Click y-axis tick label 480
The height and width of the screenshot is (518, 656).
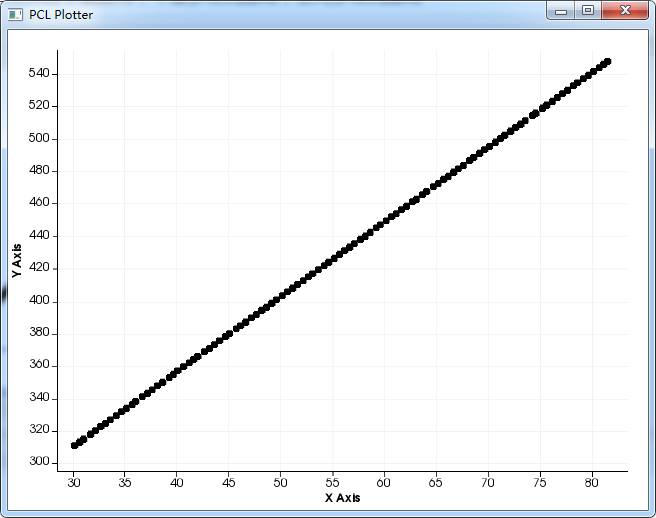(x=39, y=170)
